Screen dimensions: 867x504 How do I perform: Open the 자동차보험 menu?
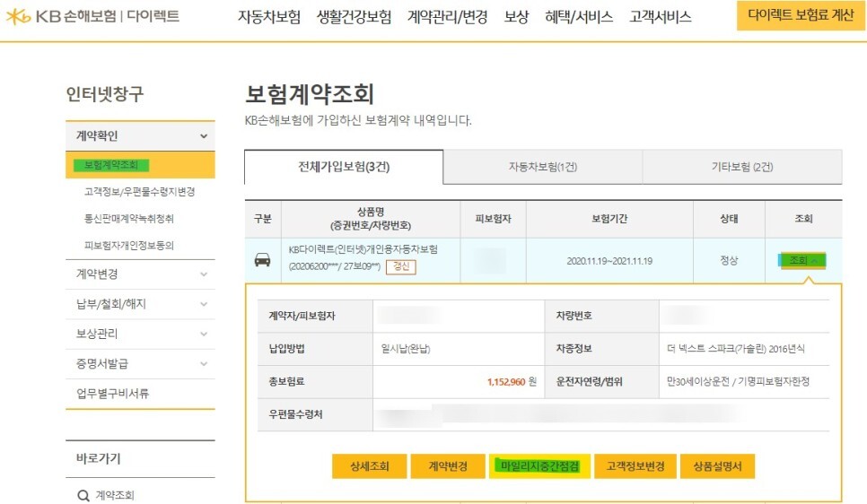pyautogui.click(x=269, y=17)
